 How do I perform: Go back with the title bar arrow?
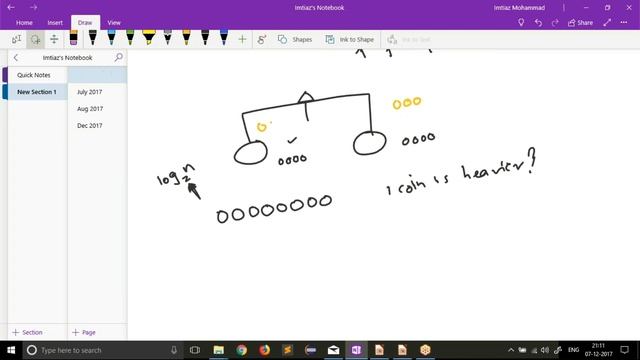pyautogui.click(x=11, y=7)
